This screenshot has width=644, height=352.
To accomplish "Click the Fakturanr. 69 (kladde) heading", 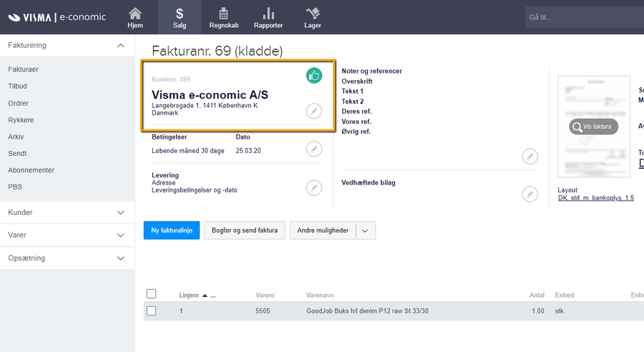I will coord(218,51).
